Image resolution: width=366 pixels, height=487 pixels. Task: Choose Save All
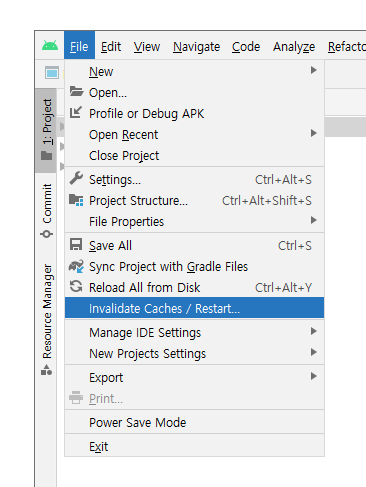[194, 245]
